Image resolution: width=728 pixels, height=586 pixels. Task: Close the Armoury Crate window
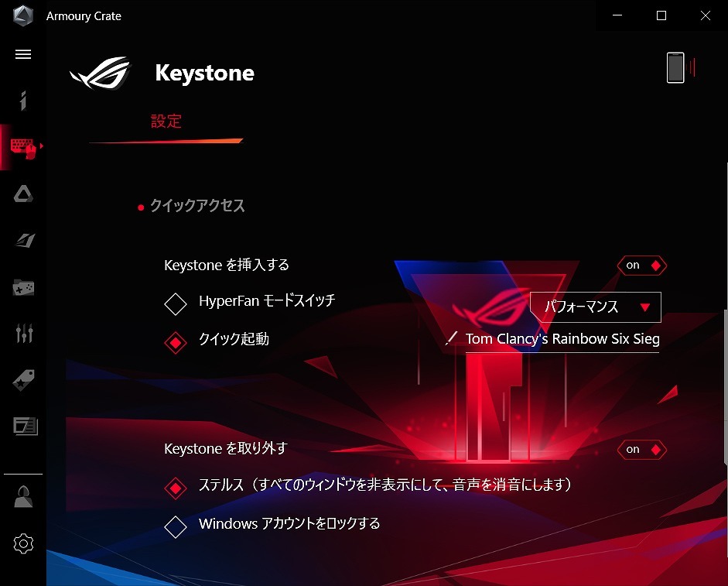pyautogui.click(x=706, y=15)
